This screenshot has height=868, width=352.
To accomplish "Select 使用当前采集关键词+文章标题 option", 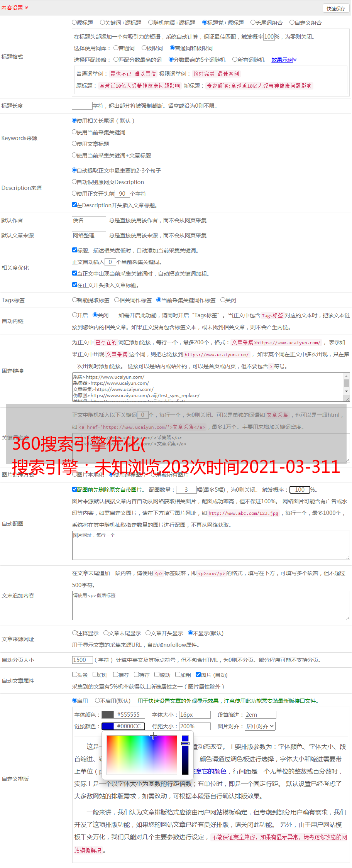I will tap(74, 155).
